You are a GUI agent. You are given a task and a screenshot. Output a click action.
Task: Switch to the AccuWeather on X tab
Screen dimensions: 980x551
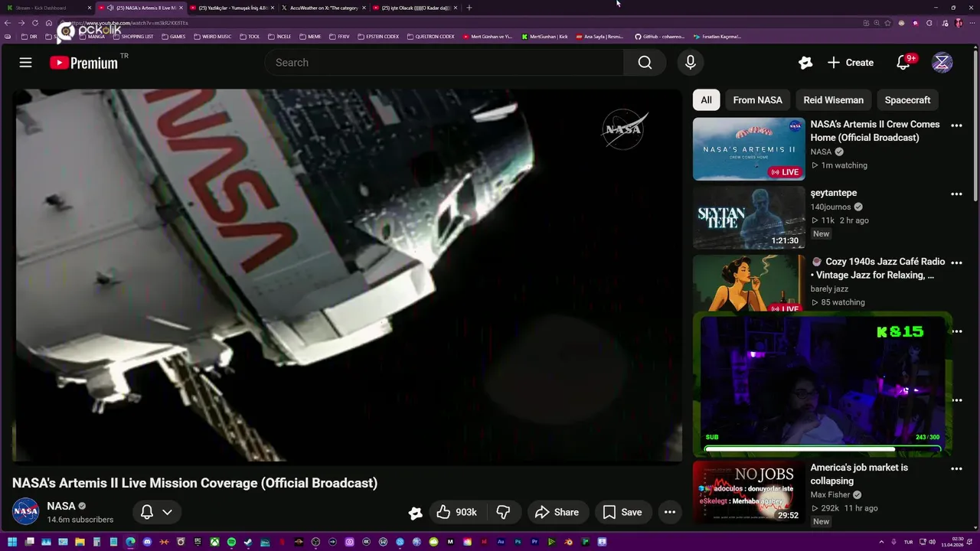(x=324, y=8)
